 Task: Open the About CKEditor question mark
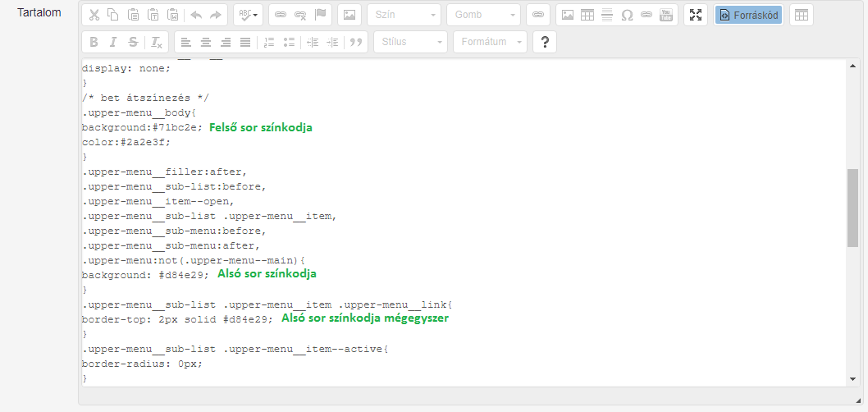click(545, 42)
